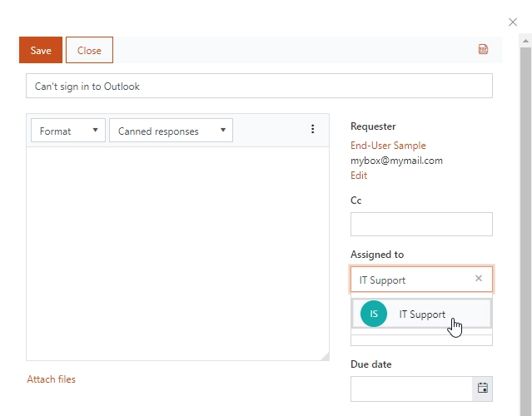Select IT Support from the suggestion list
The width and height of the screenshot is (532, 416).
[x=421, y=314]
